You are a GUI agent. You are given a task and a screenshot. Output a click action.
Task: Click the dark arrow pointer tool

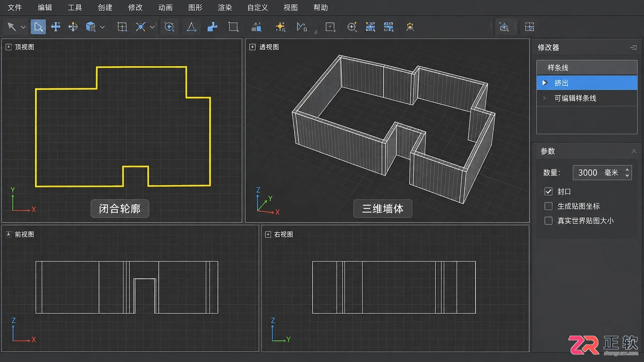point(12,27)
